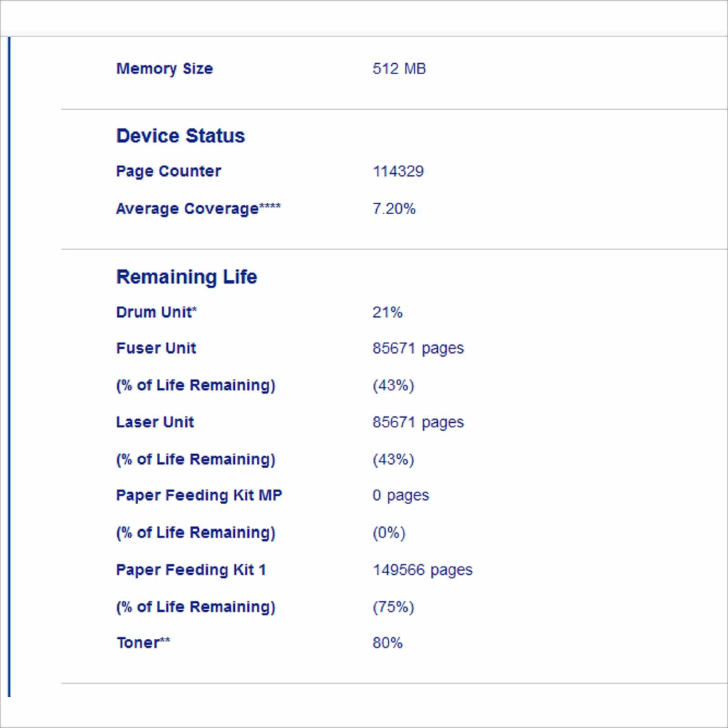The height and width of the screenshot is (728, 728).
Task: Click the Device Status heading
Action: click(x=181, y=136)
